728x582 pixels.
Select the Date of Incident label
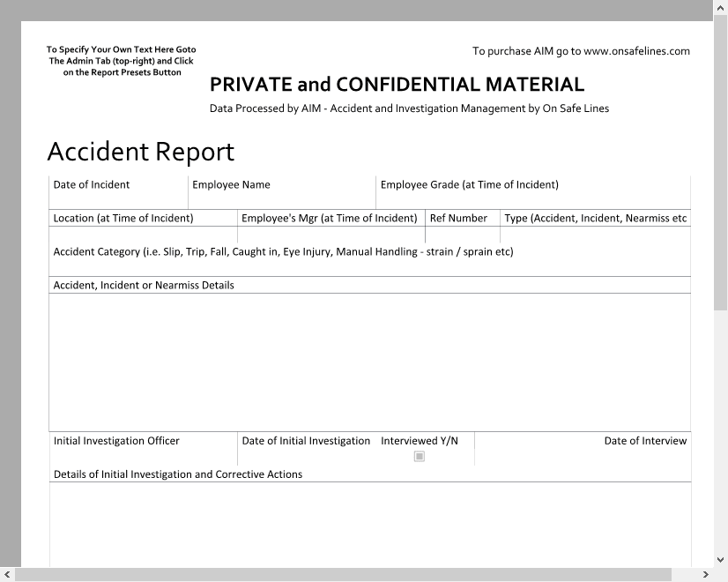[x=92, y=185]
